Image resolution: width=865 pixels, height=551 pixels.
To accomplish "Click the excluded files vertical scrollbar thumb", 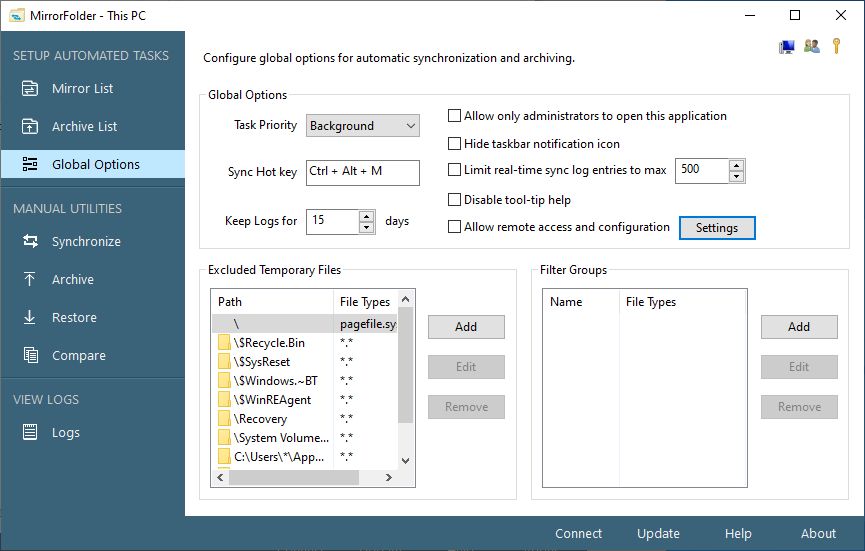I will click(405, 365).
